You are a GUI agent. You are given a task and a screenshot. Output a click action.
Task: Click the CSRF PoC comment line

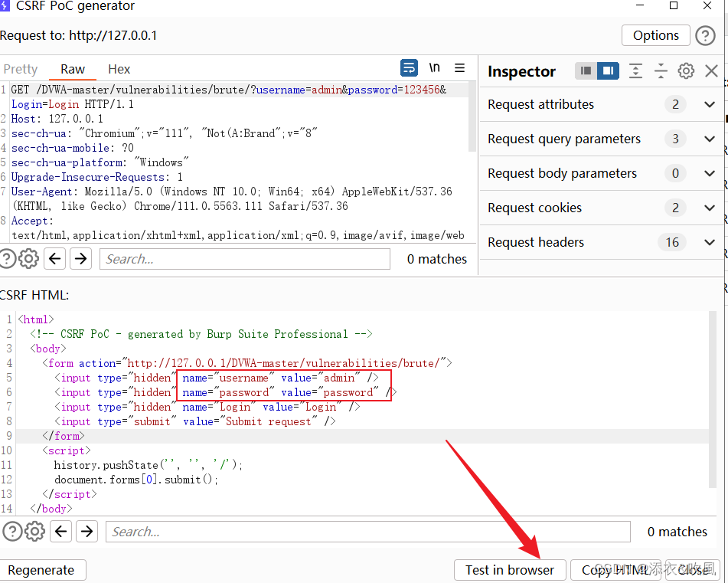[201, 334]
